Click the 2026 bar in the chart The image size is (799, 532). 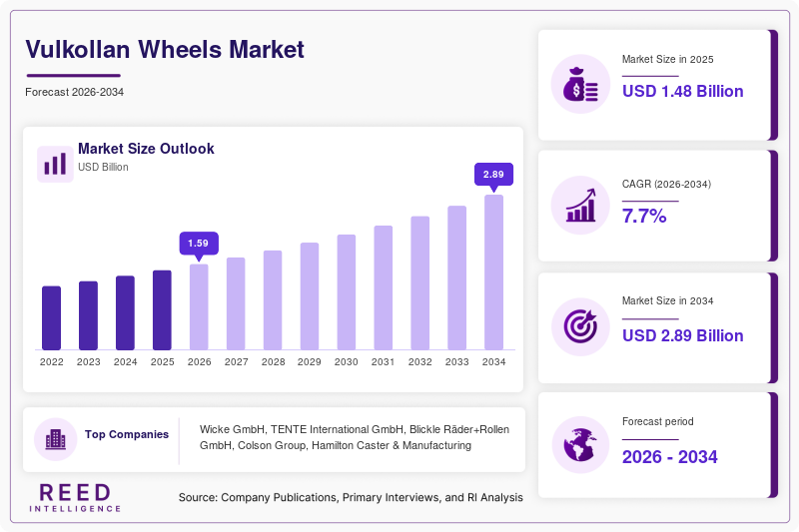[x=199, y=307]
